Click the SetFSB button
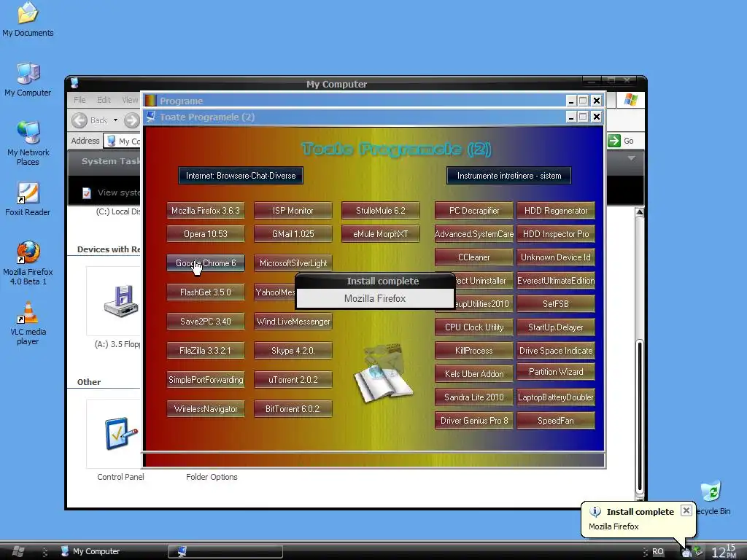The height and width of the screenshot is (560, 747). tap(556, 304)
